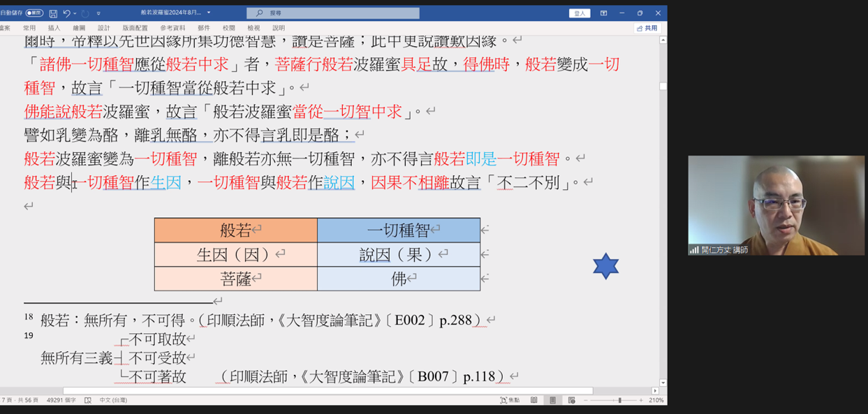Adjust the zoom slider in status bar
Viewport: 868px width, 414px height.
point(619,400)
